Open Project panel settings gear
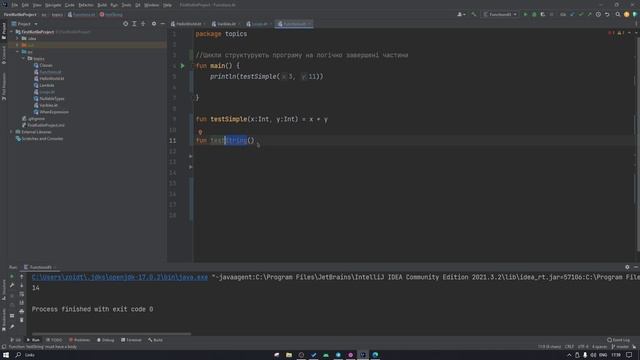The height and width of the screenshot is (360, 640). (154, 24)
